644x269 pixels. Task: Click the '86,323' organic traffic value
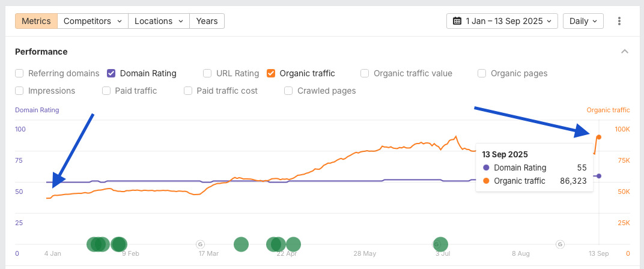tap(573, 181)
